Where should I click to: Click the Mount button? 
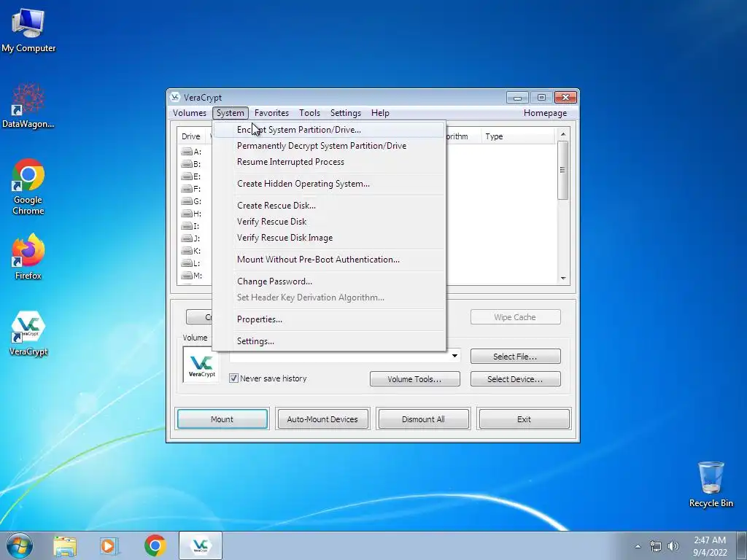click(222, 419)
